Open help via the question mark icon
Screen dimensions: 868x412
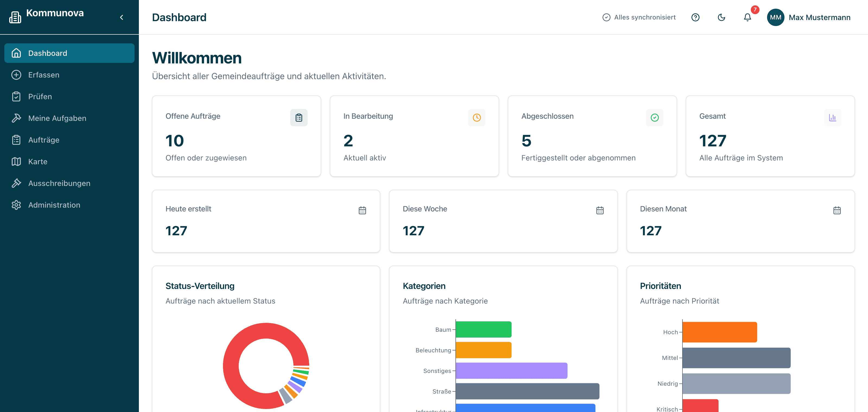[x=695, y=17]
